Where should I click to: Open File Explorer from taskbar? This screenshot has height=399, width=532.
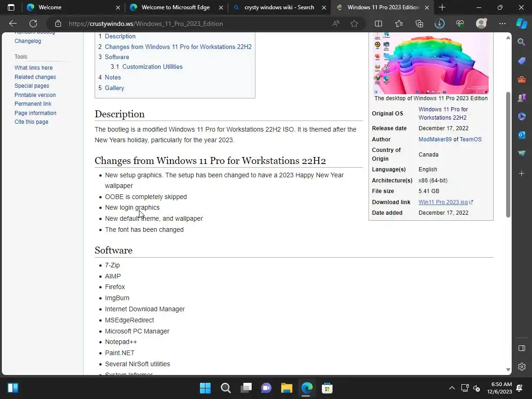pyautogui.click(x=287, y=388)
